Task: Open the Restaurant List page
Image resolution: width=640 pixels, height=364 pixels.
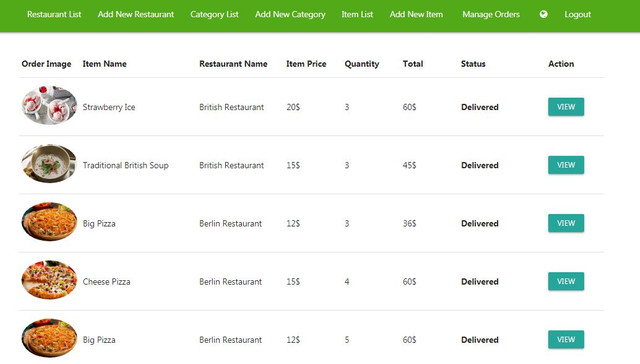Action: [54, 14]
